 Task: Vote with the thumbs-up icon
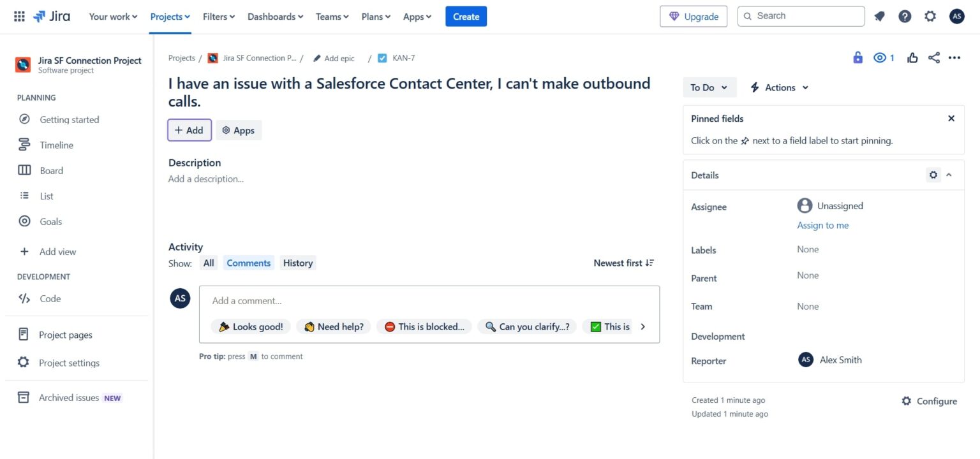pyautogui.click(x=912, y=57)
